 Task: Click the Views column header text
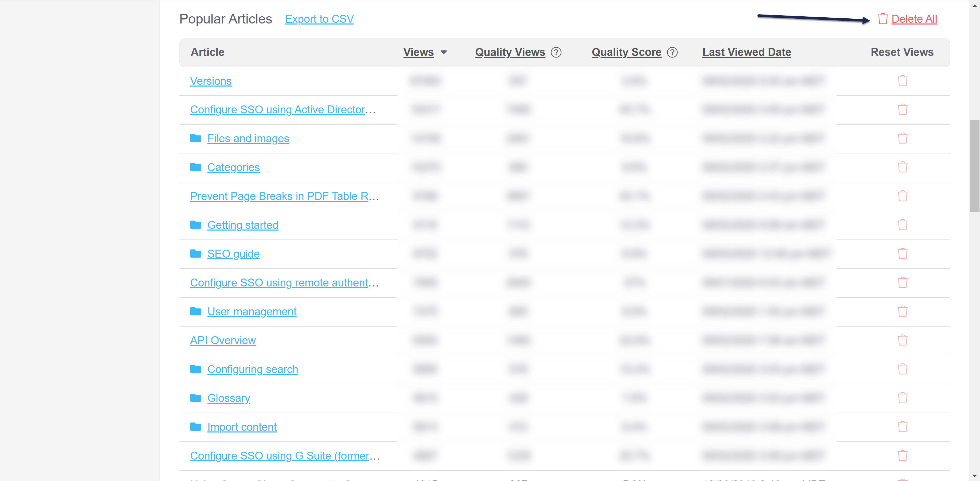click(x=418, y=52)
